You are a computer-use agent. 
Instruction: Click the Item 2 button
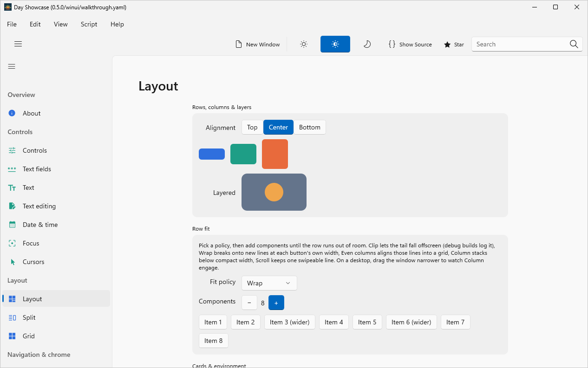pyautogui.click(x=246, y=322)
